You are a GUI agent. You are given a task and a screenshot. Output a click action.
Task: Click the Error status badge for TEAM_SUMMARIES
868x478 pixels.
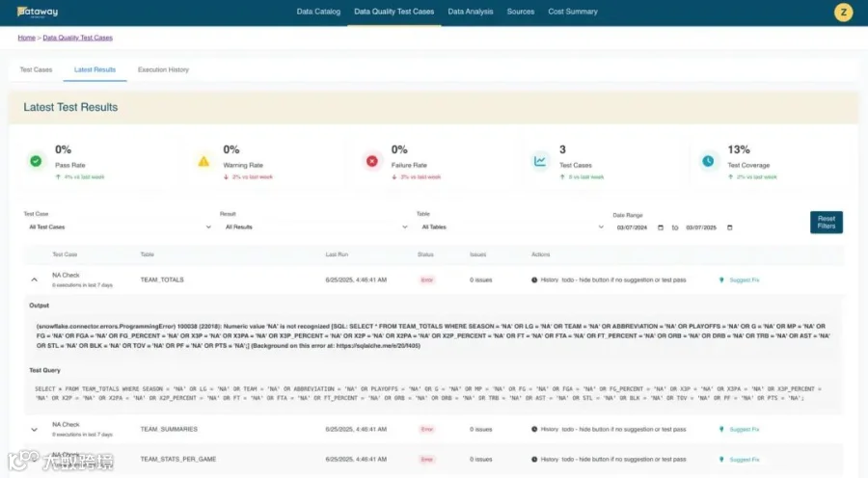tap(427, 429)
